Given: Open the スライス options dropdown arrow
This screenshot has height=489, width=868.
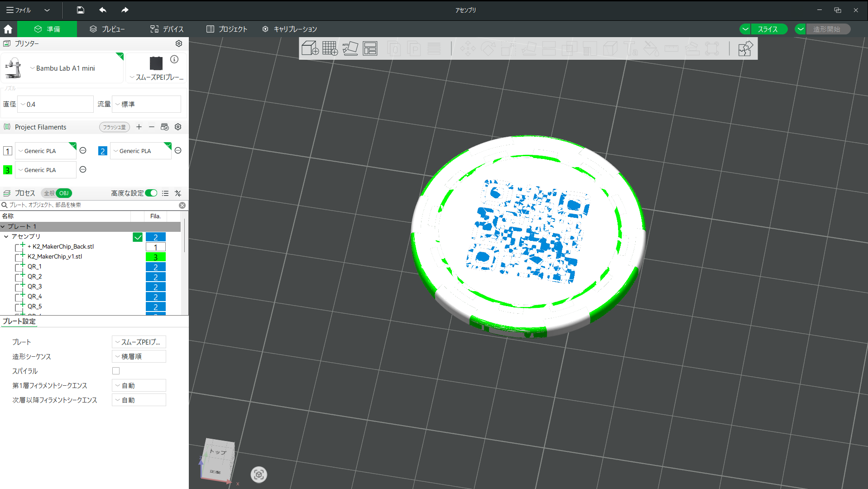Looking at the screenshot, I should point(745,29).
